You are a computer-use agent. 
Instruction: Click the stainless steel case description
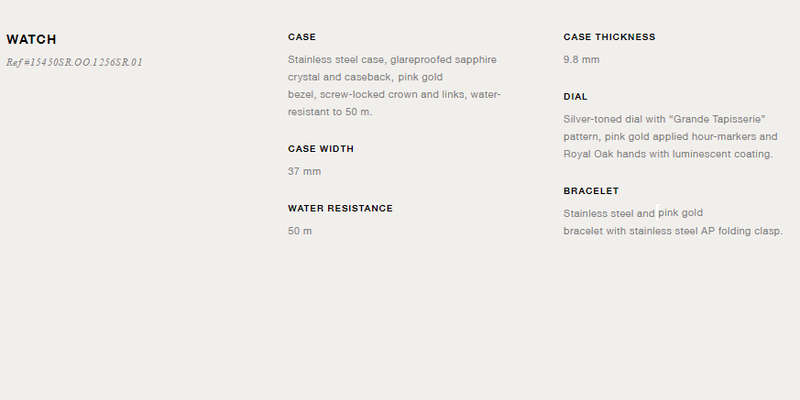pyautogui.click(x=394, y=86)
